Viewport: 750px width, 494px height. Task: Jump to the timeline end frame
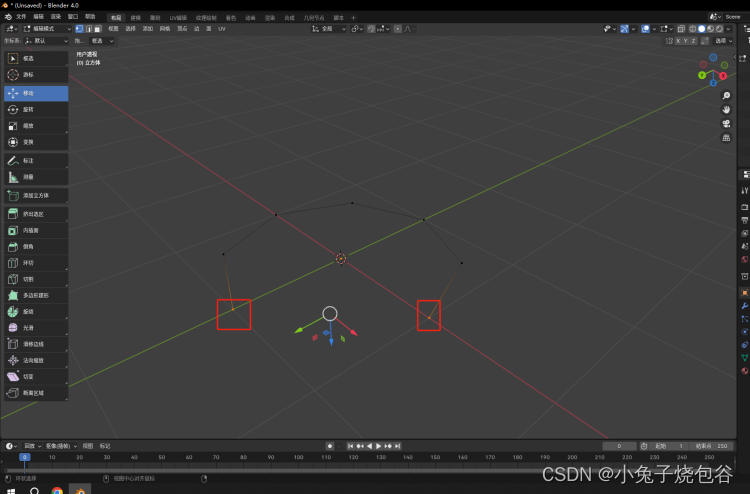[x=397, y=446]
